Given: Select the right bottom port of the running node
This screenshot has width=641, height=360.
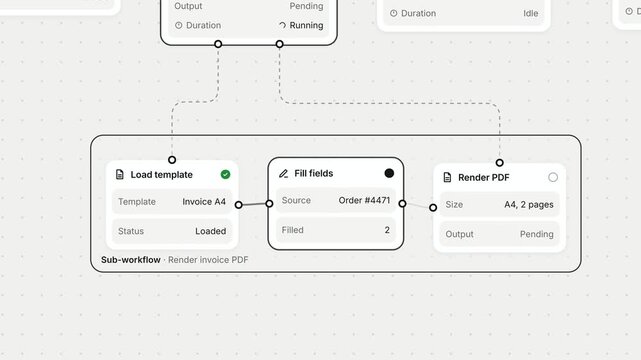Looking at the screenshot, I should (x=280, y=44).
